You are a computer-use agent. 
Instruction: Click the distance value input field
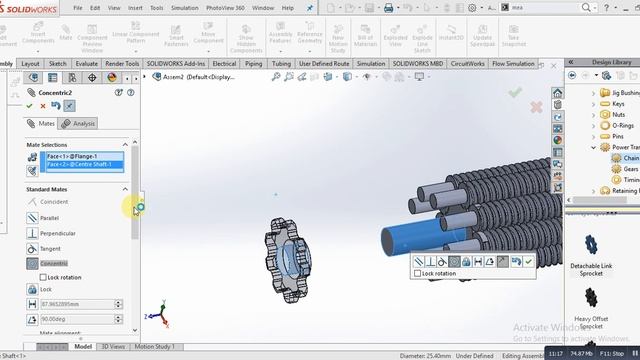click(77, 304)
